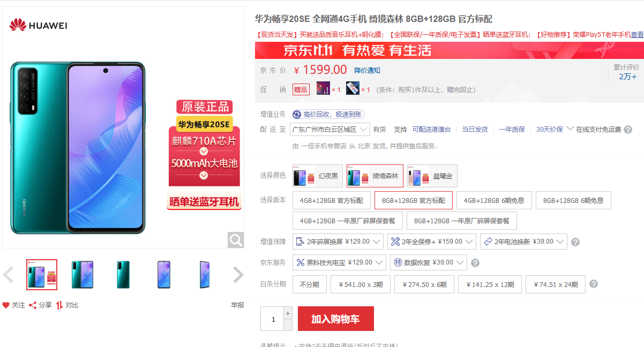Image resolution: width=644 pixels, height=347 pixels.
Task: Select 不分期 installment option
Action: [310, 284]
